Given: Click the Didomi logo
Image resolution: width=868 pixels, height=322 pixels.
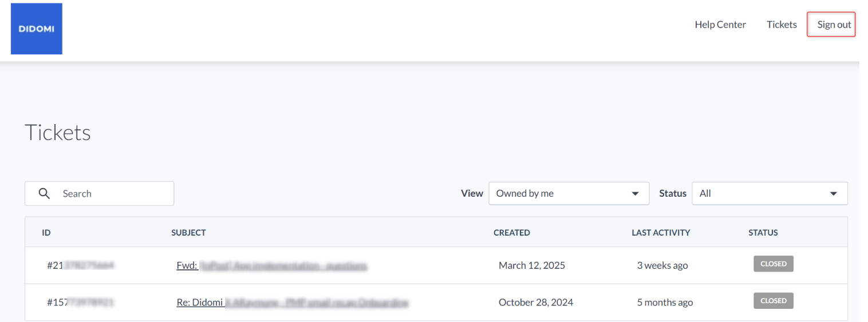Looking at the screenshot, I should (37, 29).
